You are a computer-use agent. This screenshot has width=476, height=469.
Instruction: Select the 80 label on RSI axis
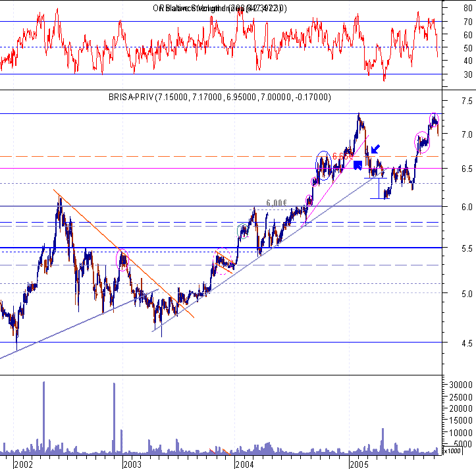pos(468,8)
